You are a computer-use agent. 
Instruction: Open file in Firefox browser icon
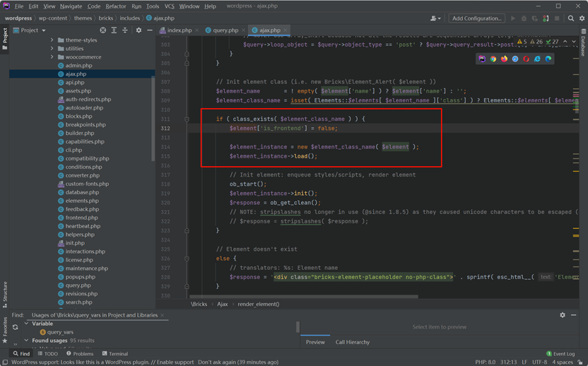[x=504, y=59]
